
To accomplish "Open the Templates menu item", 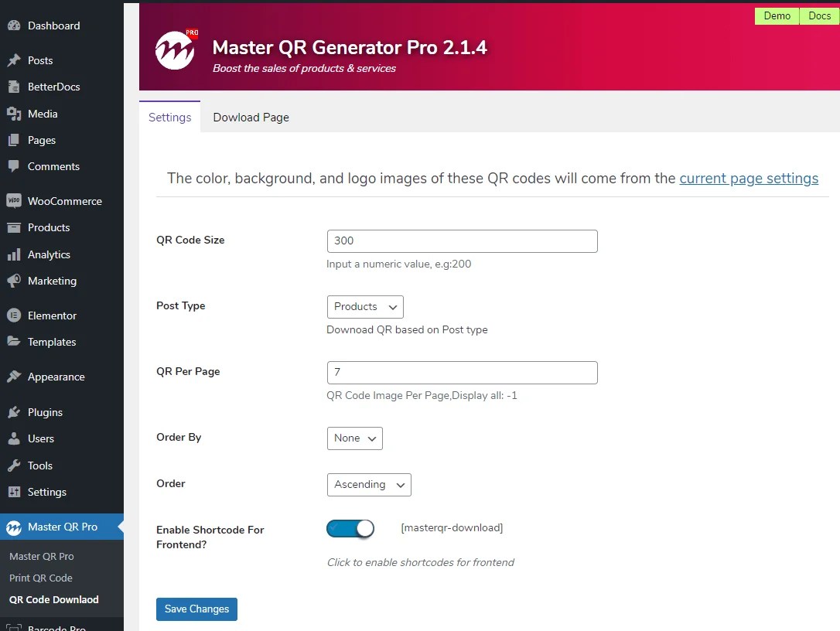I will [x=62, y=341].
